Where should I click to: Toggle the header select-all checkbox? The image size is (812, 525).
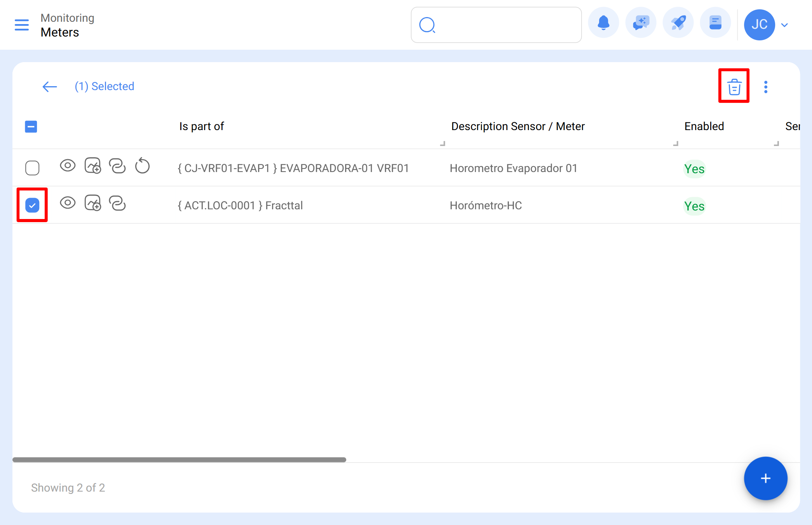tap(31, 127)
